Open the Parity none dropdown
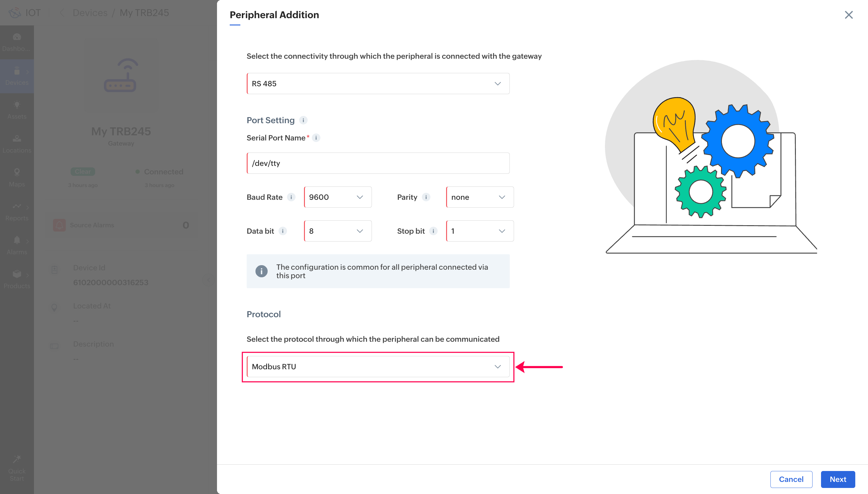This screenshot has width=868, height=494. (x=479, y=197)
